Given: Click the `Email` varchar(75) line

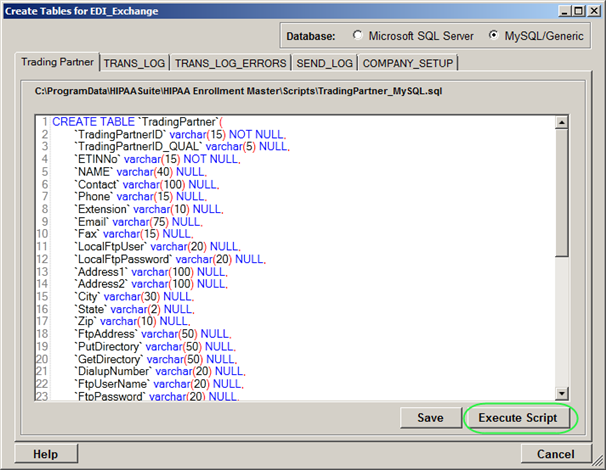Looking at the screenshot, I should [x=138, y=222].
